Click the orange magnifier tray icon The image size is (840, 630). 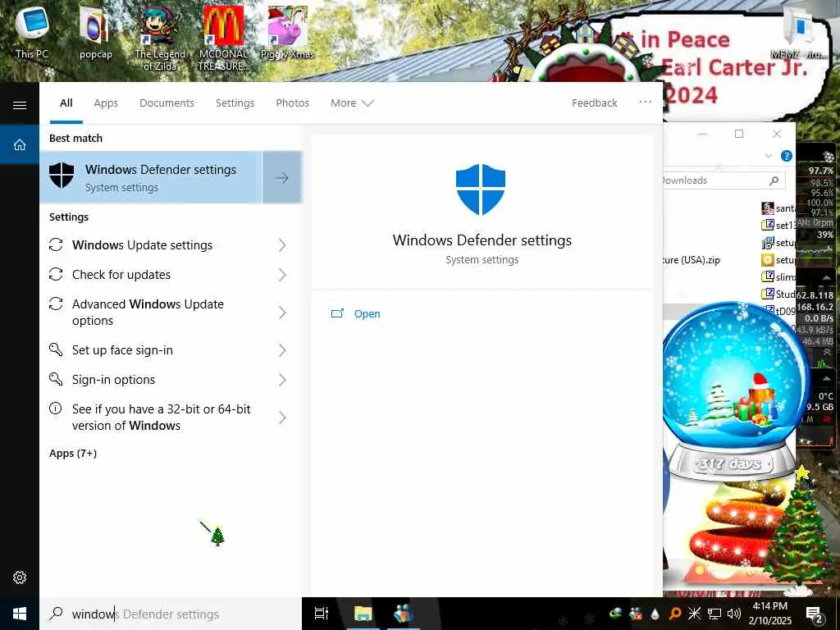(675, 614)
